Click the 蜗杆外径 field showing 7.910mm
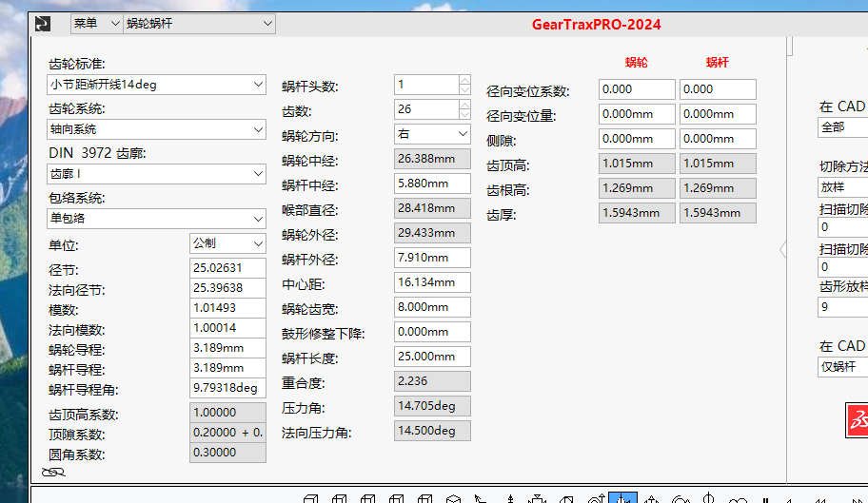Screen dimensions: 868x503 click(432, 258)
